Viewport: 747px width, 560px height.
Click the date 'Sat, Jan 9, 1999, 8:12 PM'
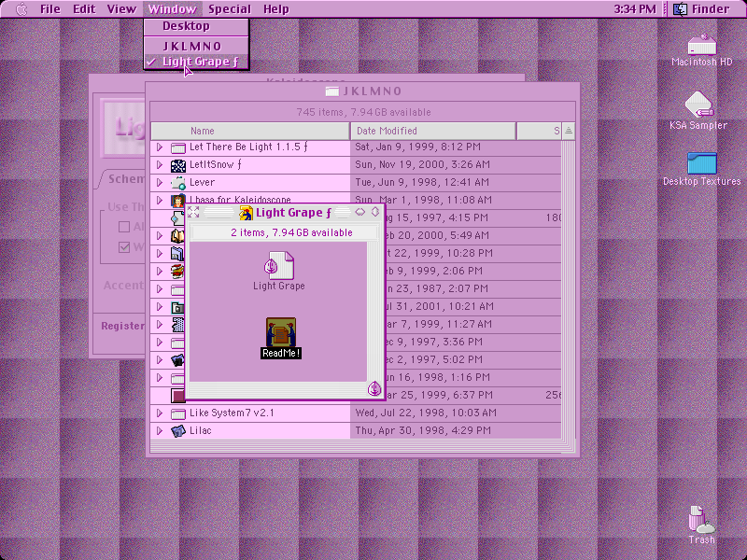[417, 147]
